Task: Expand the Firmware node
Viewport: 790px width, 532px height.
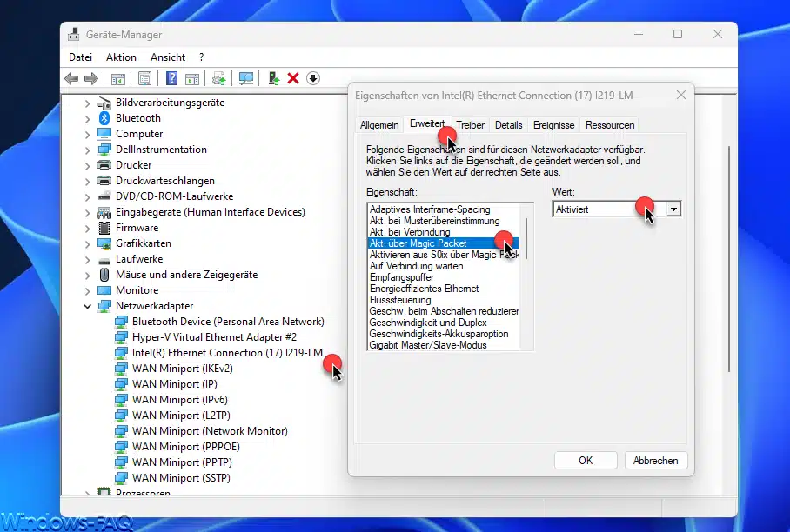Action: (87, 229)
